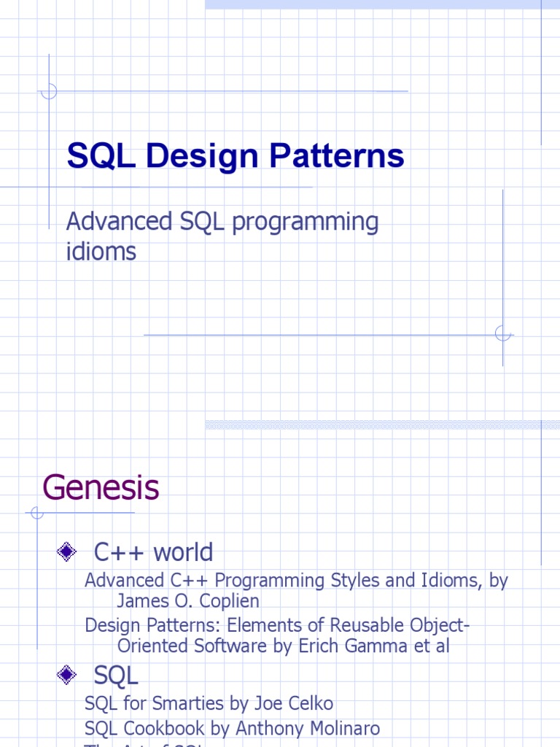Screen dimensions: 560x747
Task: Click 'Oriented Software by Erich Gamma et al'
Action: pyautogui.click(x=284, y=646)
